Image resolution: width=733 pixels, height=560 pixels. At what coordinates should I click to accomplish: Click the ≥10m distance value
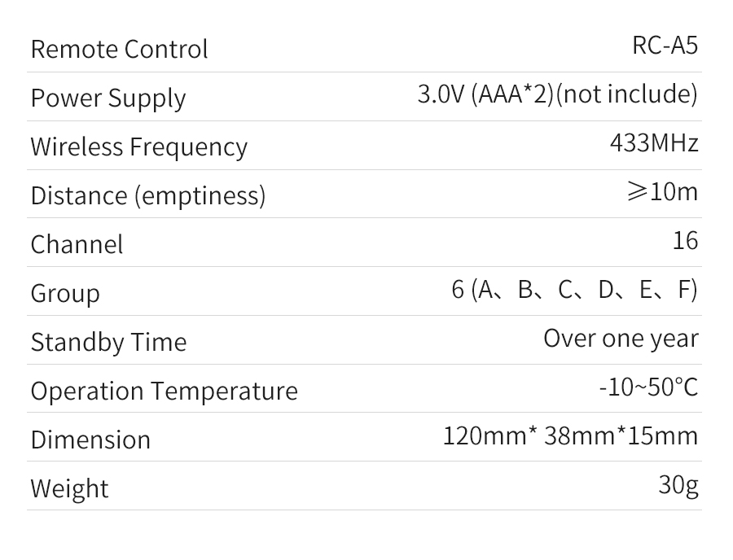tap(663, 192)
